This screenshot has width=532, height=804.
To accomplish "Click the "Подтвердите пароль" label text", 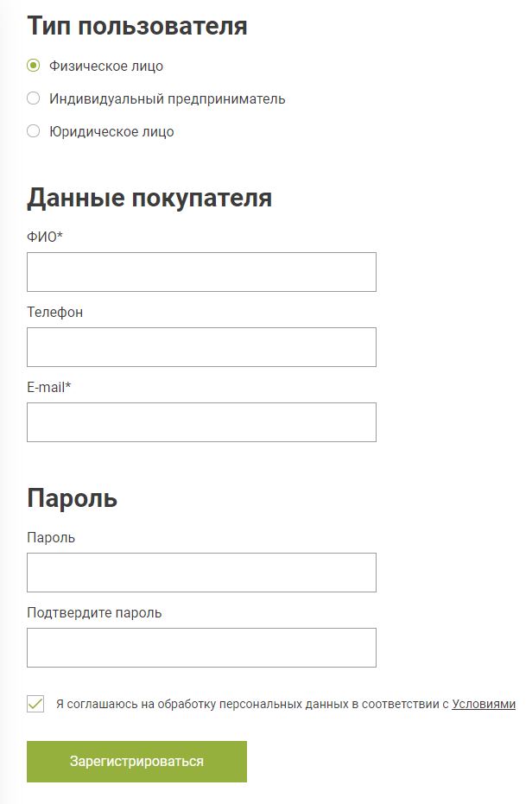I will coord(94,612).
